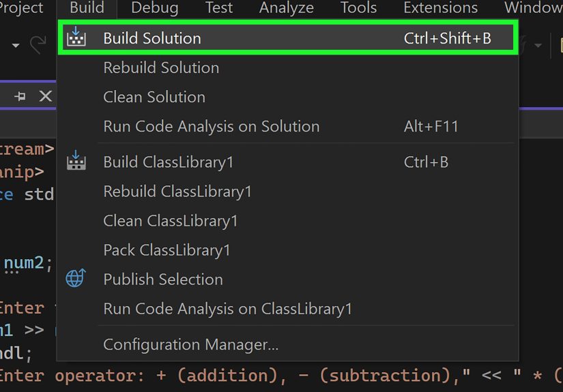Click the num2 variable in code
This screenshot has width=563, height=392.
tap(24, 262)
